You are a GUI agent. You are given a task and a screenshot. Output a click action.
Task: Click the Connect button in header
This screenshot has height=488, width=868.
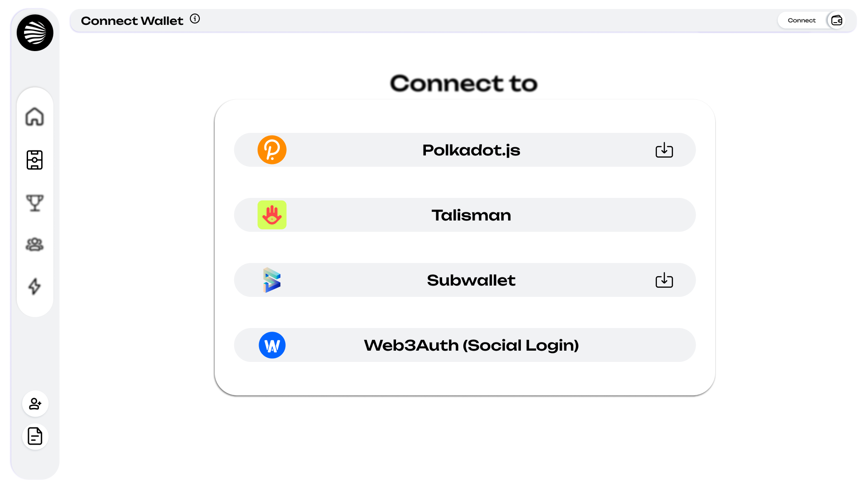coord(802,20)
